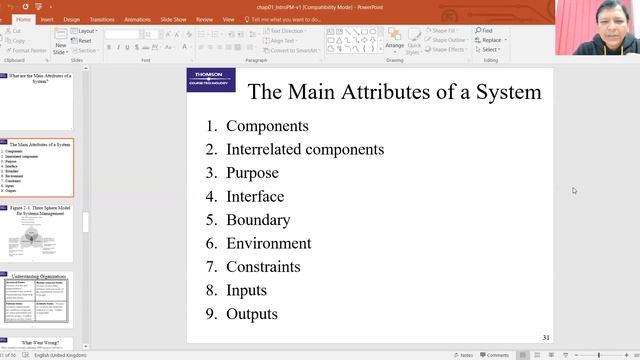640x360 pixels.
Task: Toggle Align Right for paragraph
Action: (220, 48)
